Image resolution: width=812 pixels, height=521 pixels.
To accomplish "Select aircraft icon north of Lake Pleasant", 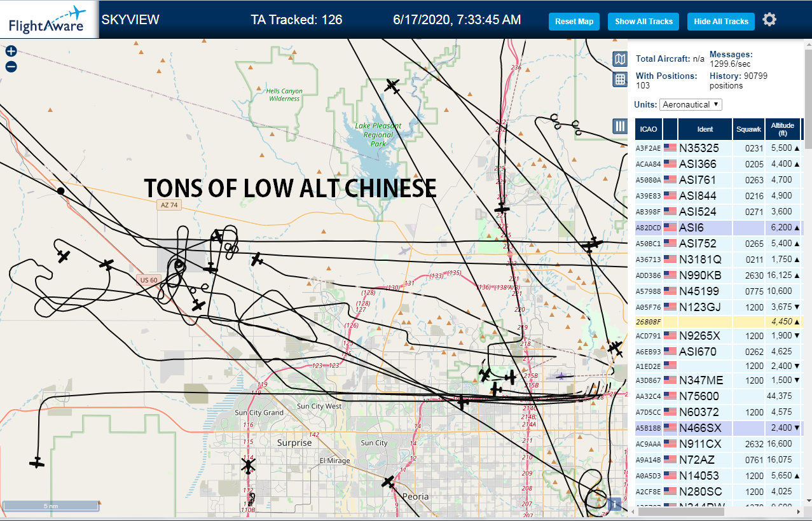I will (x=392, y=85).
